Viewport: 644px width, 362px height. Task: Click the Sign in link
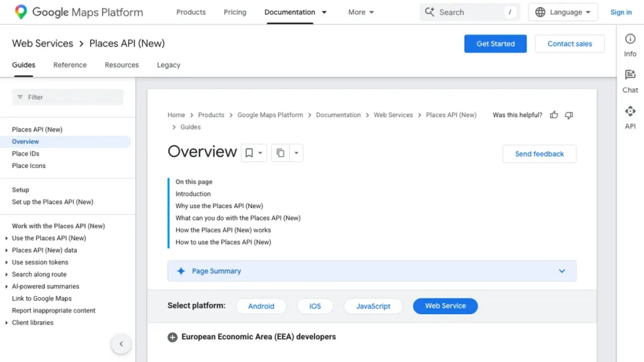[x=621, y=13]
